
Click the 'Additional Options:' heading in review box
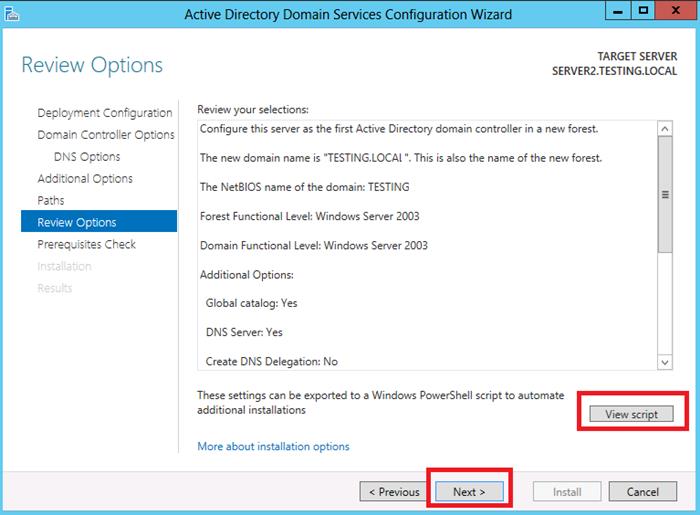coord(247,274)
